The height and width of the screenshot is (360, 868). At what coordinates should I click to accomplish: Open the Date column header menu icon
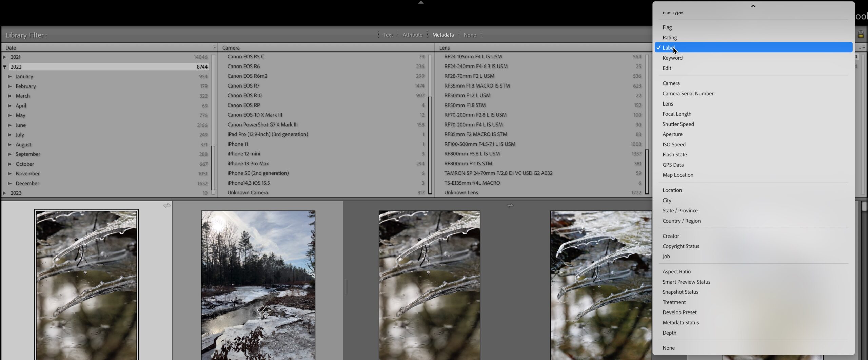click(214, 48)
